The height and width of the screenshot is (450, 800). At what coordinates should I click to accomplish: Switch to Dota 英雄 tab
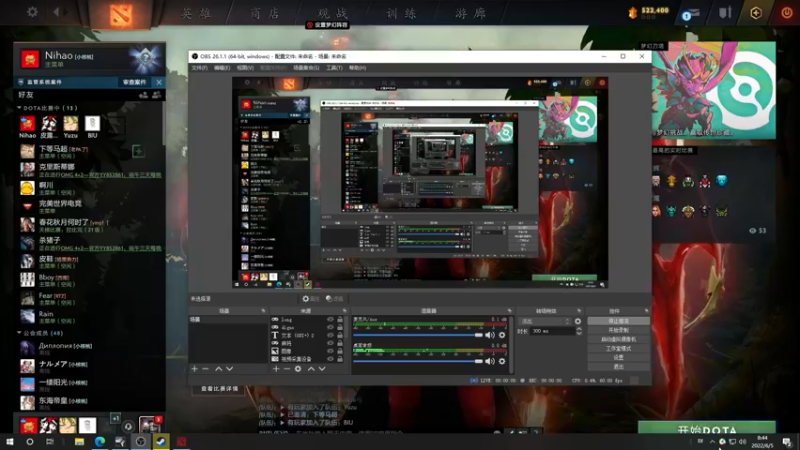tap(196, 13)
